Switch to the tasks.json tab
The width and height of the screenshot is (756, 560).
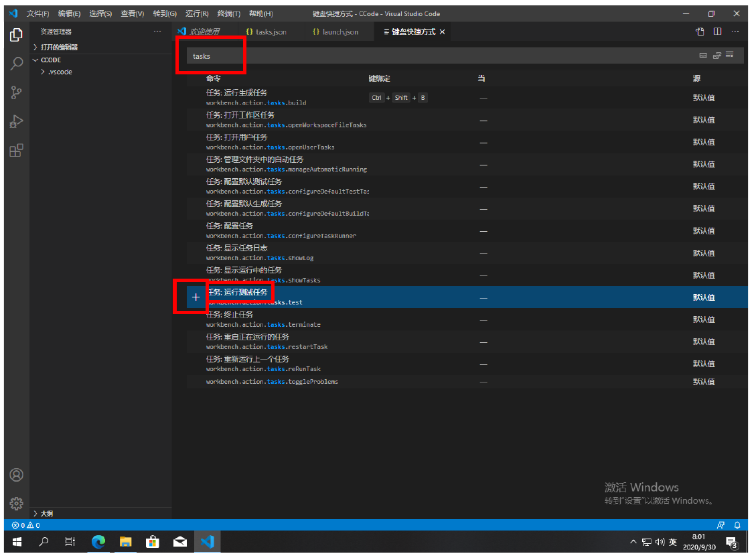pyautogui.click(x=267, y=31)
